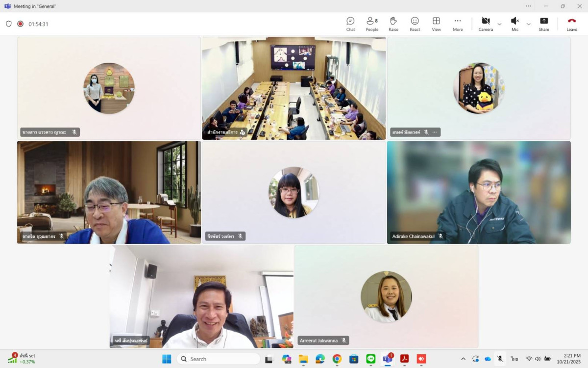Viewport: 588px width, 368px height.
Task: Show hidden system tray icons chevron
Action: 462,359
